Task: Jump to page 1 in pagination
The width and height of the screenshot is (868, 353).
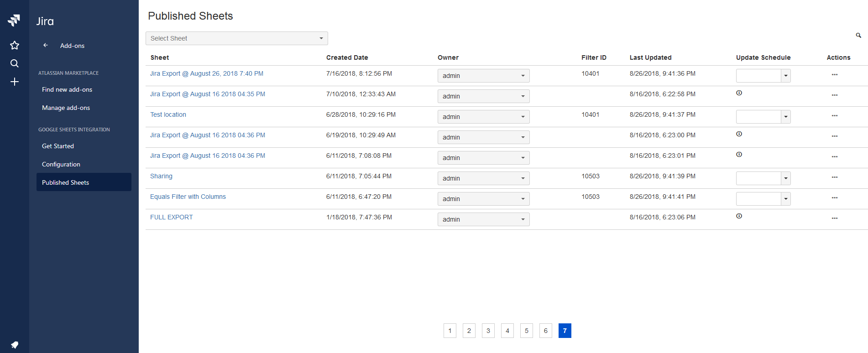Action: [450, 331]
